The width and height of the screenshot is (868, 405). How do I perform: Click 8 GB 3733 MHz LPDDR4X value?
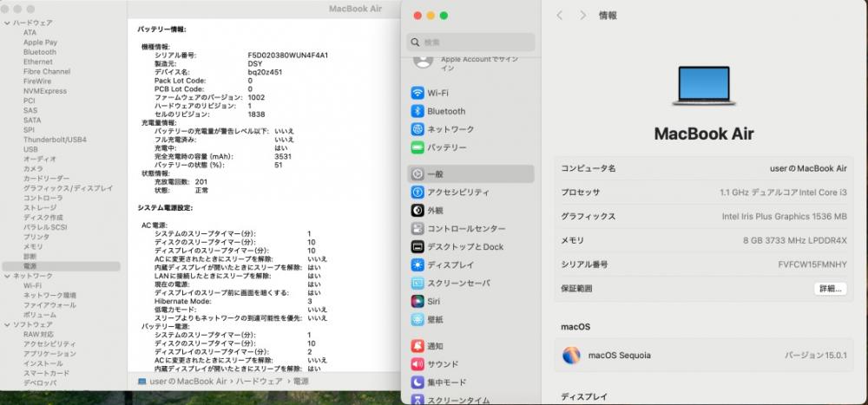pos(795,241)
